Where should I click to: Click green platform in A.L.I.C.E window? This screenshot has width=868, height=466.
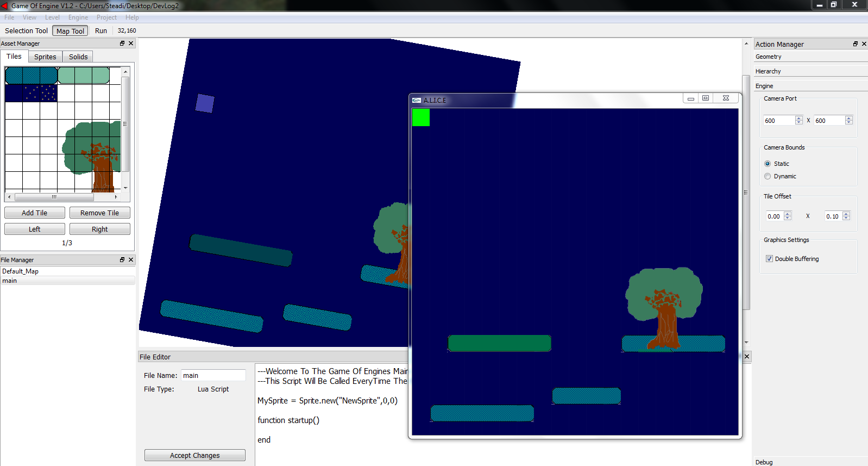(500, 343)
